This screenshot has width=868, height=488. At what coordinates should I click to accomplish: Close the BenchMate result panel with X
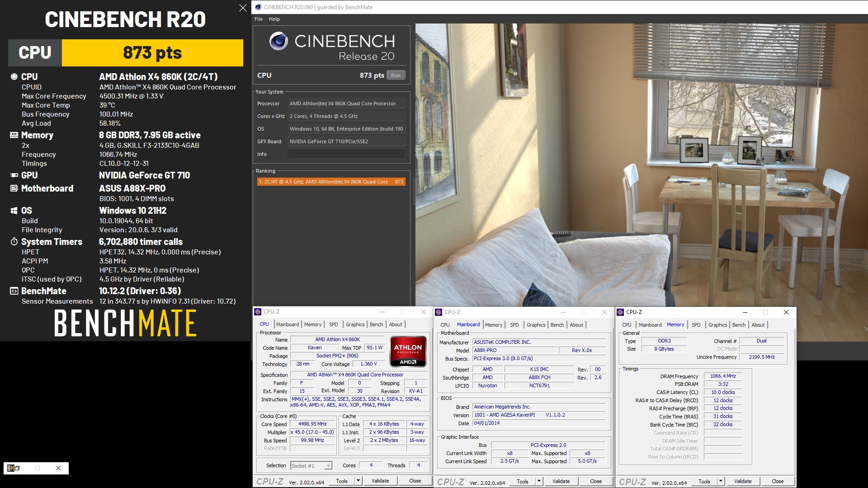243,8
